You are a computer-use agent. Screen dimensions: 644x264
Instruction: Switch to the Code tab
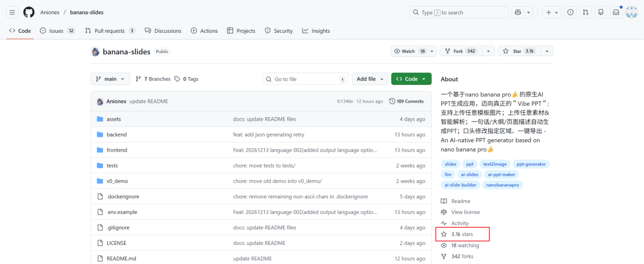(x=20, y=31)
